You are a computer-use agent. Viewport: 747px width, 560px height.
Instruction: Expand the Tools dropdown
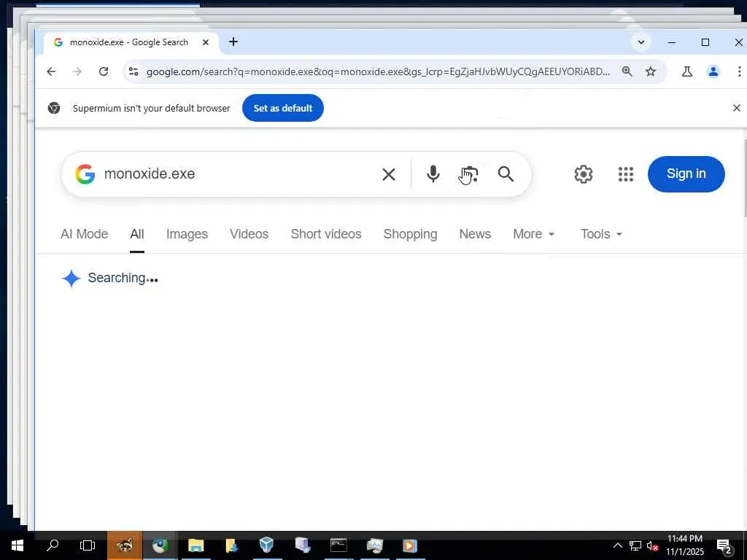[601, 234]
